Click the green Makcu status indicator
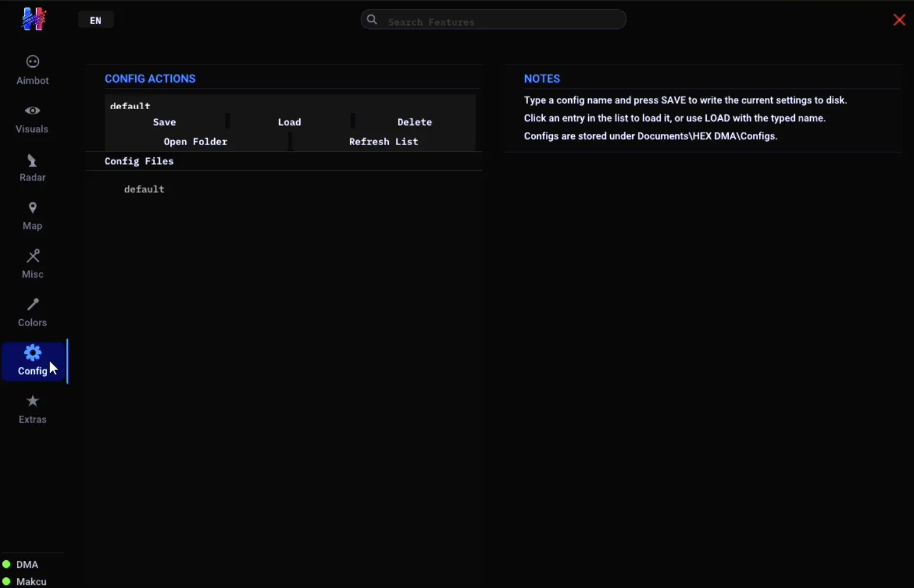 coord(6,582)
